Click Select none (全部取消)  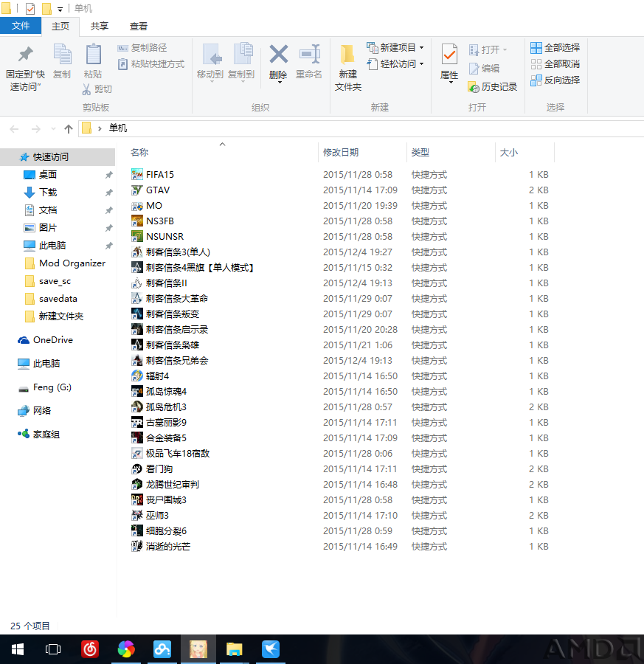click(x=555, y=64)
